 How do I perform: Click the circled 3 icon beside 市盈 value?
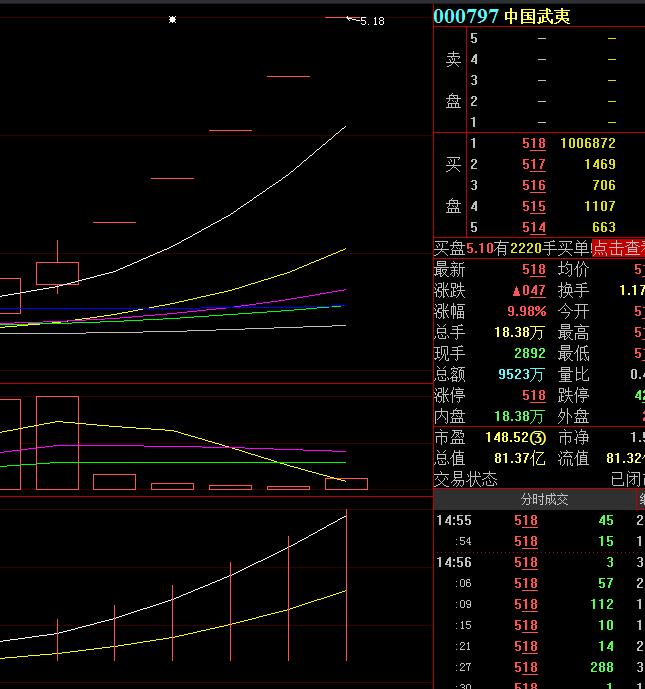537,438
